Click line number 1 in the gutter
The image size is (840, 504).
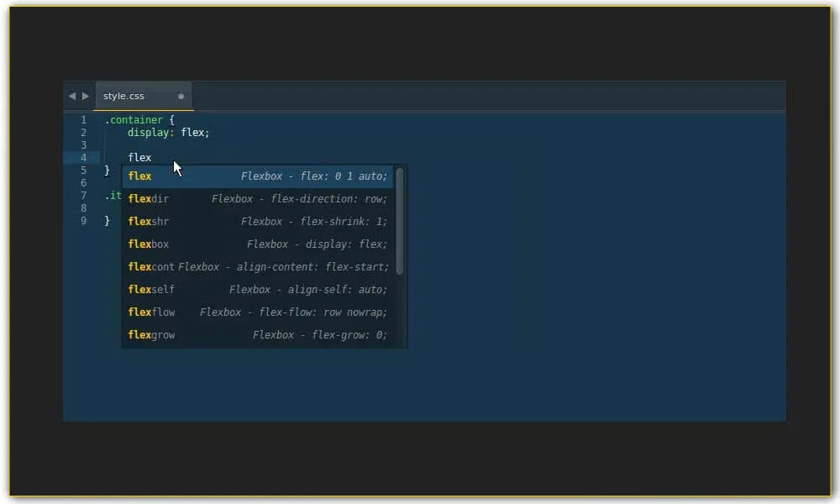pyautogui.click(x=83, y=119)
